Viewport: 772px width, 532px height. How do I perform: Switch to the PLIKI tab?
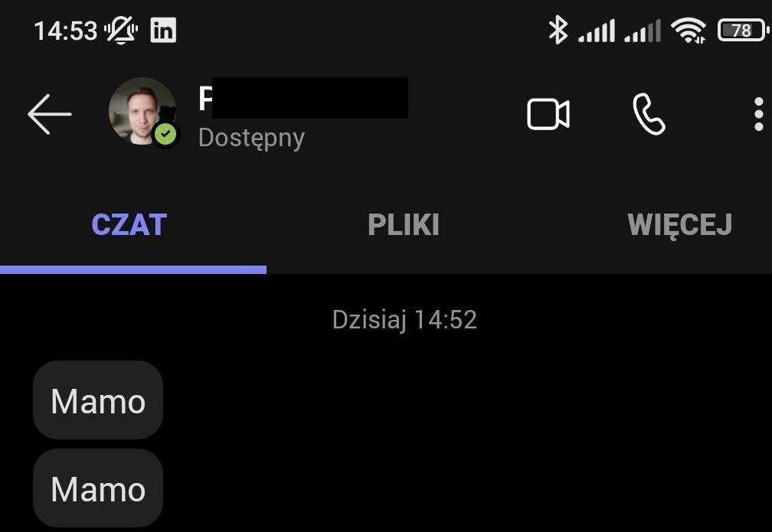click(x=403, y=225)
